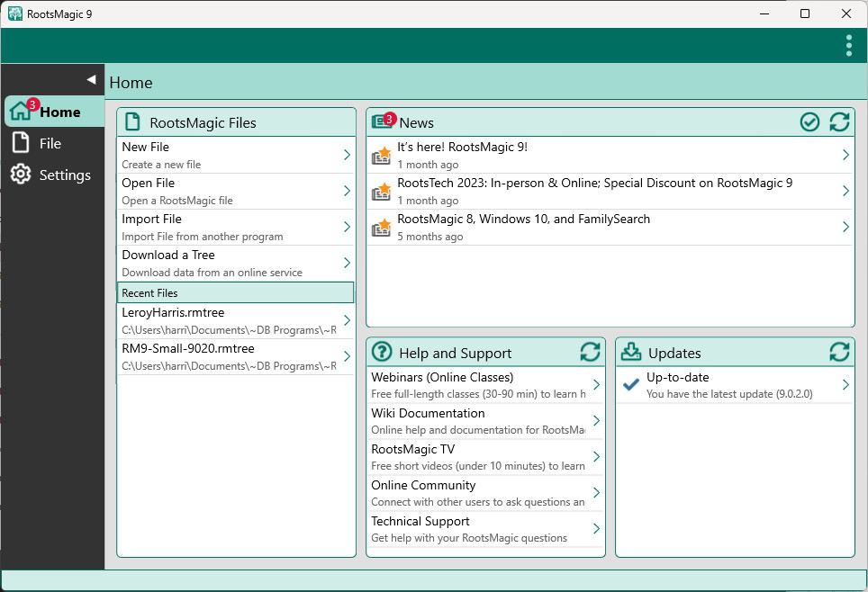The image size is (868, 592).
Task: Open Settings via the gear icon
Action: click(21, 175)
